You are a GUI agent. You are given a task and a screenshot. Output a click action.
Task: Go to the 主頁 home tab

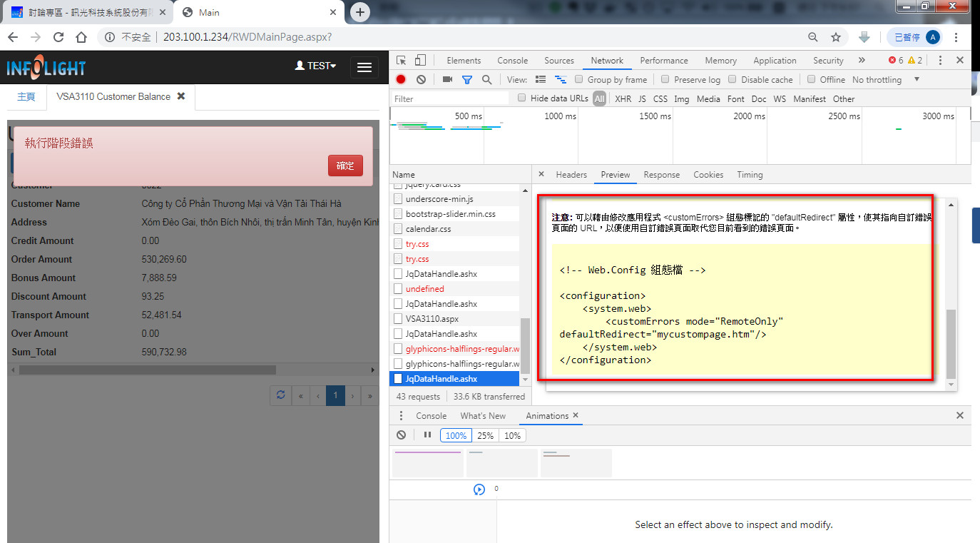tap(26, 96)
